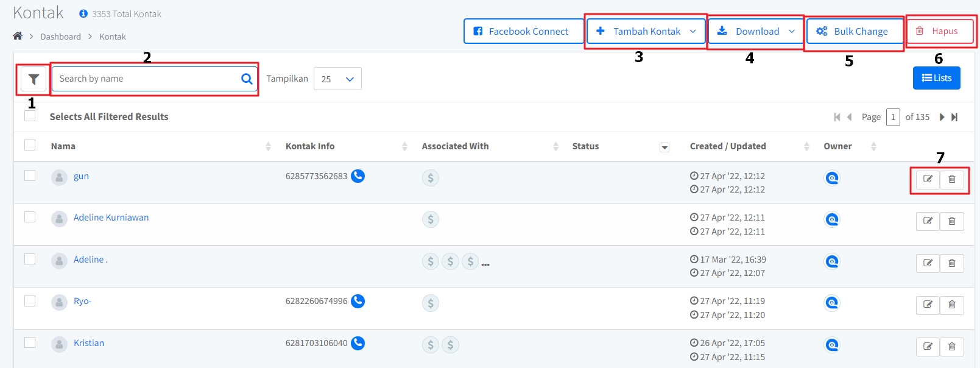This screenshot has height=368, width=980.
Task: Open the Adeline Kurniawan contact link
Action: click(111, 218)
